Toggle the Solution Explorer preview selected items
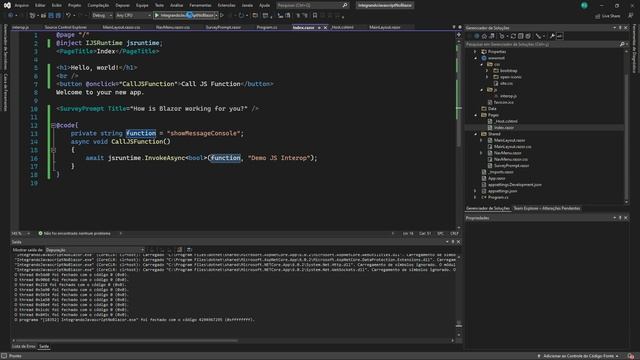 pyautogui.click(x=559, y=36)
